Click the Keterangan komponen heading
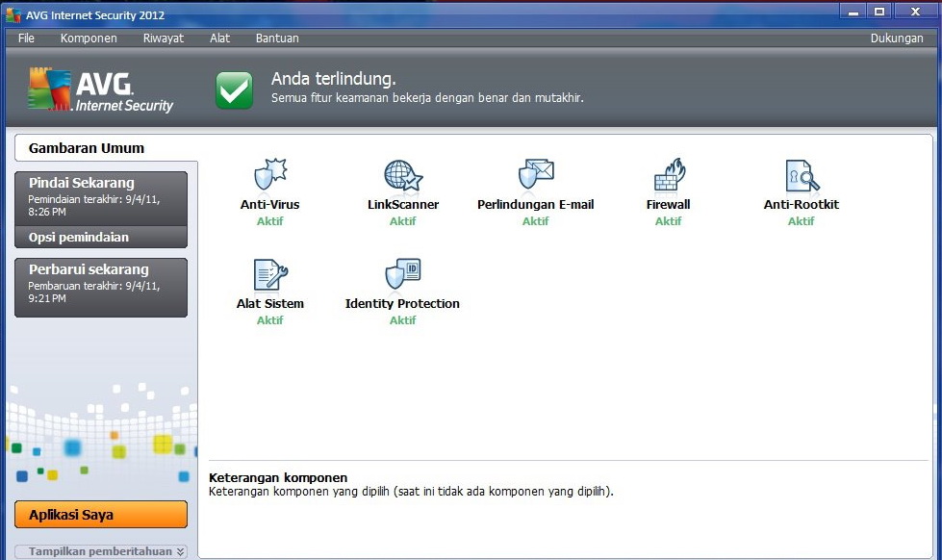The width and height of the screenshot is (942, 560). [x=278, y=477]
